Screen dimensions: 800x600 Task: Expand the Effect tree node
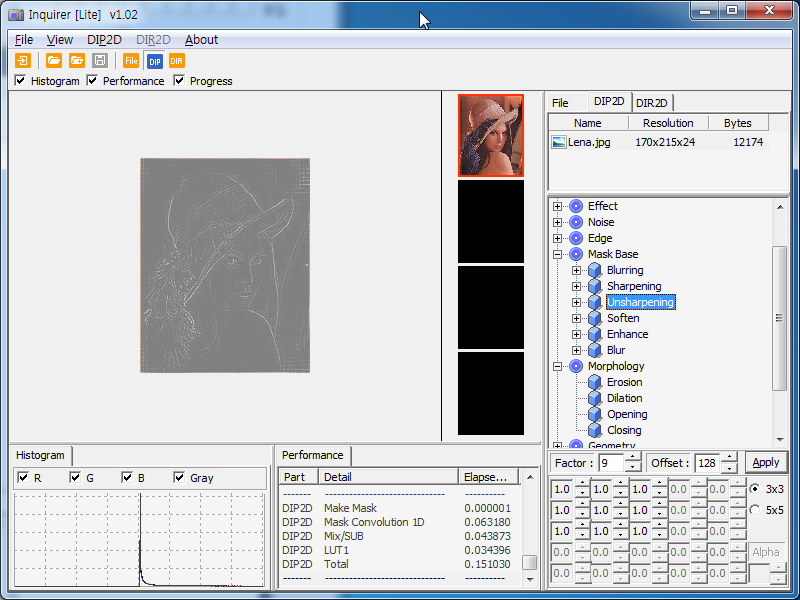[x=558, y=206]
